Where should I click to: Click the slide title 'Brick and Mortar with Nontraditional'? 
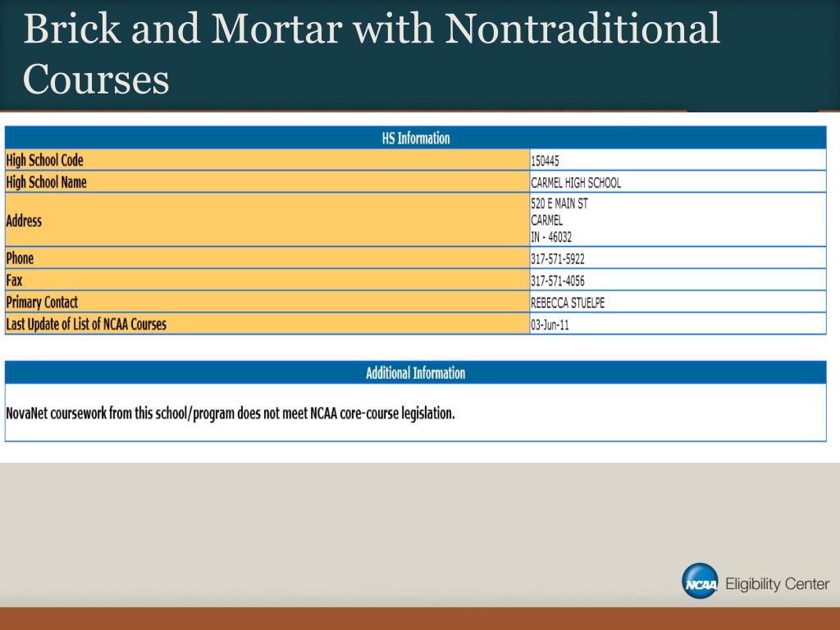pyautogui.click(x=372, y=29)
